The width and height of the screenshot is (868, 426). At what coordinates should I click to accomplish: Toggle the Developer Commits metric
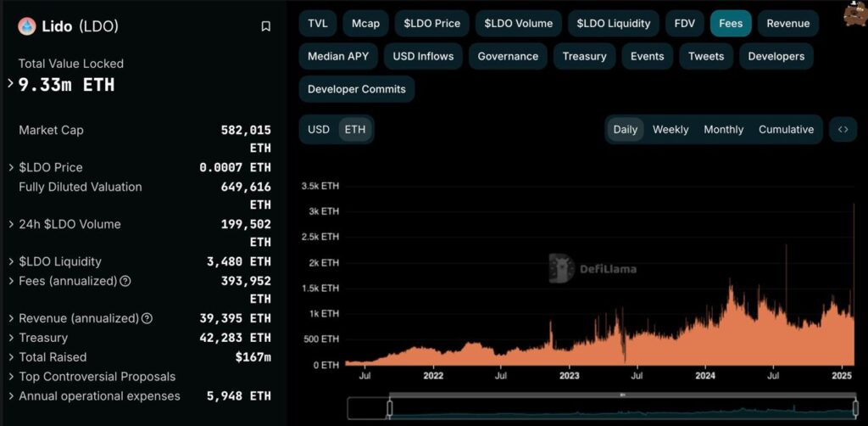tap(357, 89)
